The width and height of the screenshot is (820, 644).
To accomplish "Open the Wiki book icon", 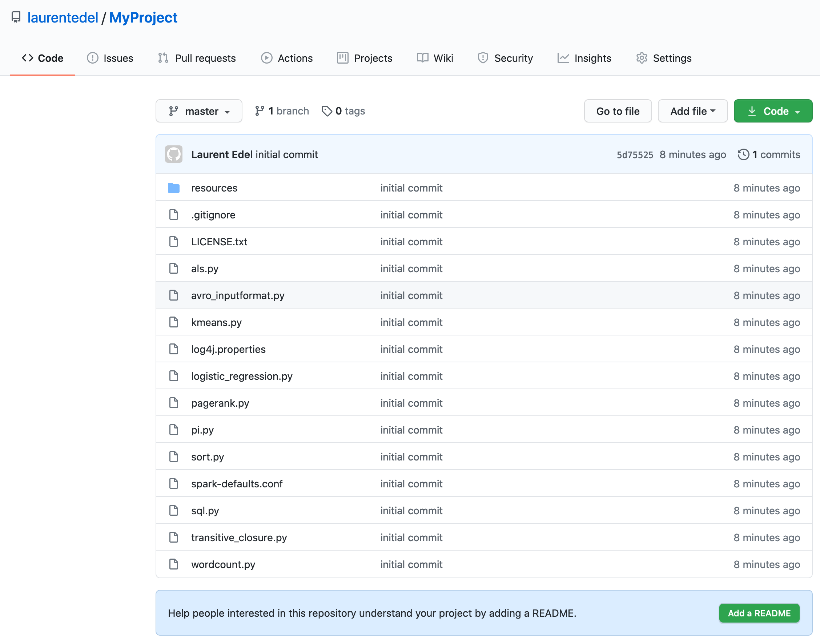I will pos(422,58).
